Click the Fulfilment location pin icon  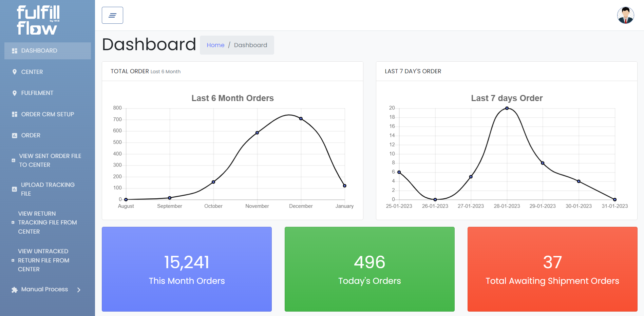pos(15,93)
